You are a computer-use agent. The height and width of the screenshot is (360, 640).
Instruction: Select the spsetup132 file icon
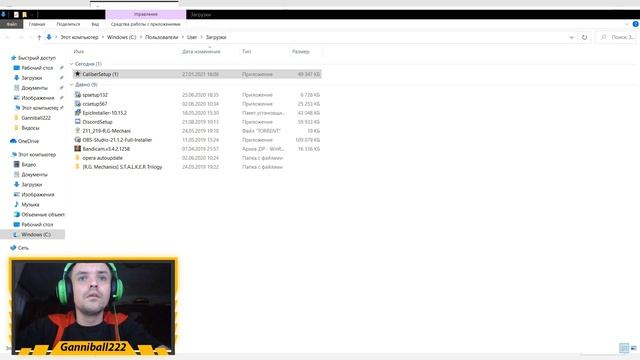tap(78, 95)
